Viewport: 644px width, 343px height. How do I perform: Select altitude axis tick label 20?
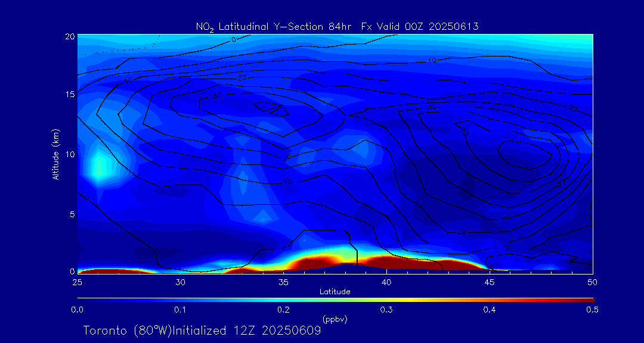tap(69, 36)
